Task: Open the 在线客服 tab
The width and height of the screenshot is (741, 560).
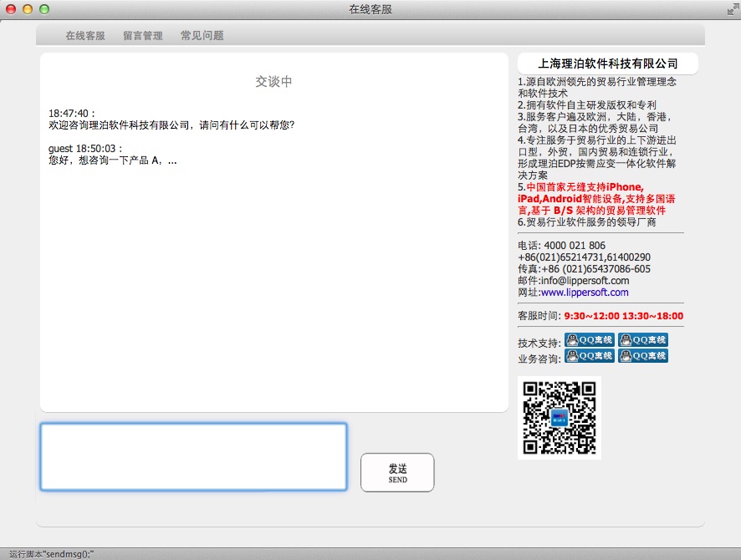Action: (x=85, y=36)
